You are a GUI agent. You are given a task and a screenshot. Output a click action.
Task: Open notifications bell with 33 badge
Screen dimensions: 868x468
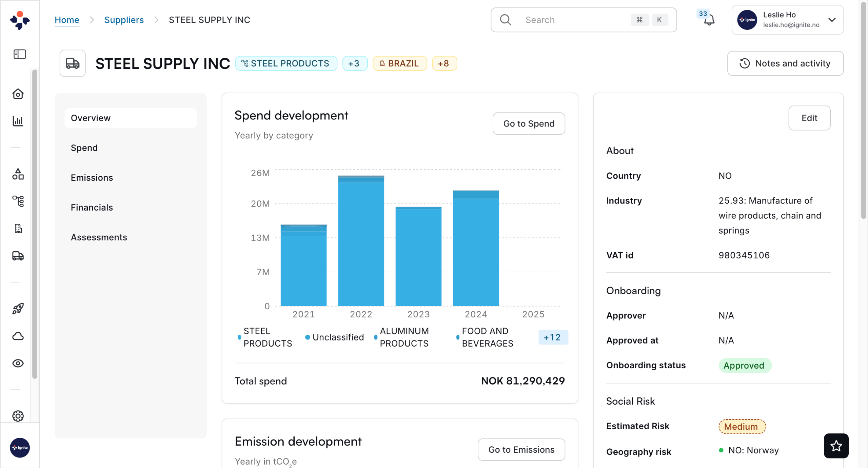pyautogui.click(x=709, y=20)
